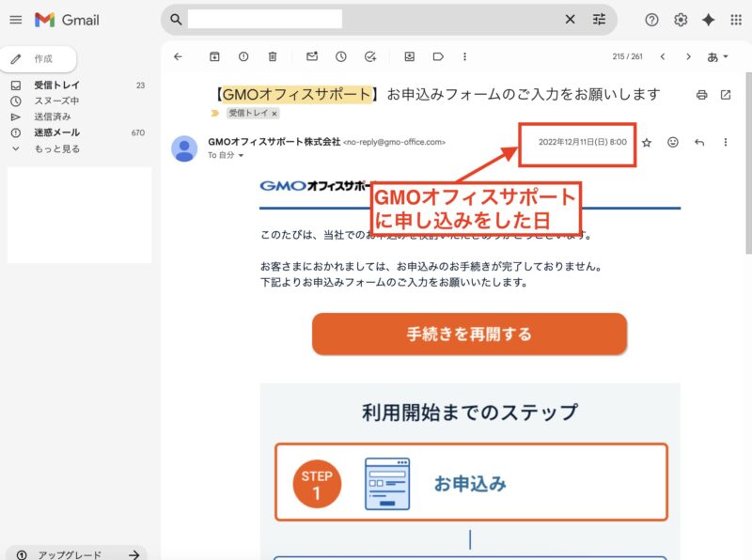Open Gmail settings gear
The image size is (752, 560).
tap(680, 20)
